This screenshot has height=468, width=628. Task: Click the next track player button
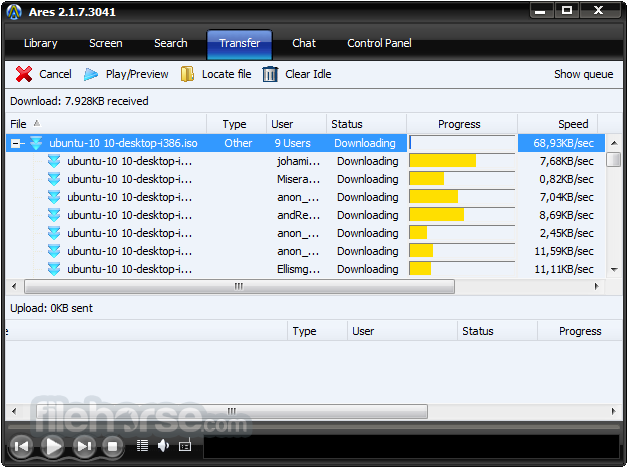point(84,446)
